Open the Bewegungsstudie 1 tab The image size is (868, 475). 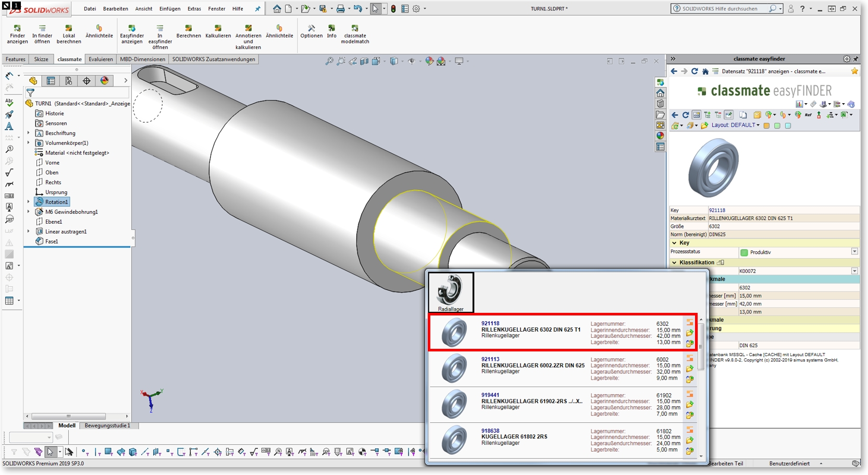[107, 425]
